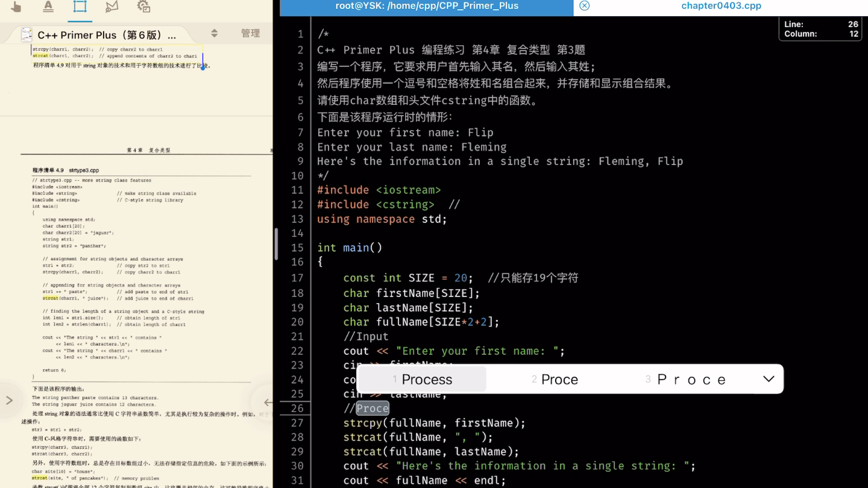
Task: Open the gear settings tool
Action: [143, 7]
